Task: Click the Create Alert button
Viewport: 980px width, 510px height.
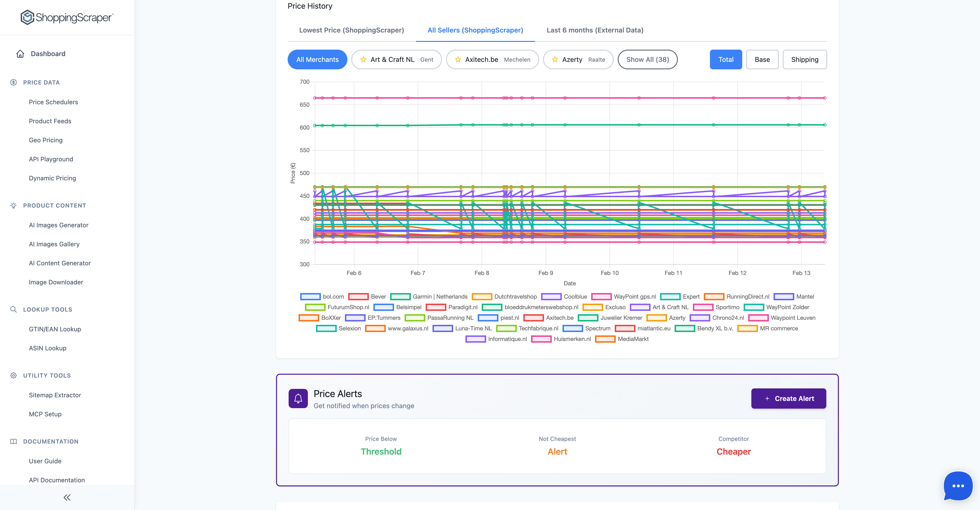Action: pyautogui.click(x=788, y=398)
